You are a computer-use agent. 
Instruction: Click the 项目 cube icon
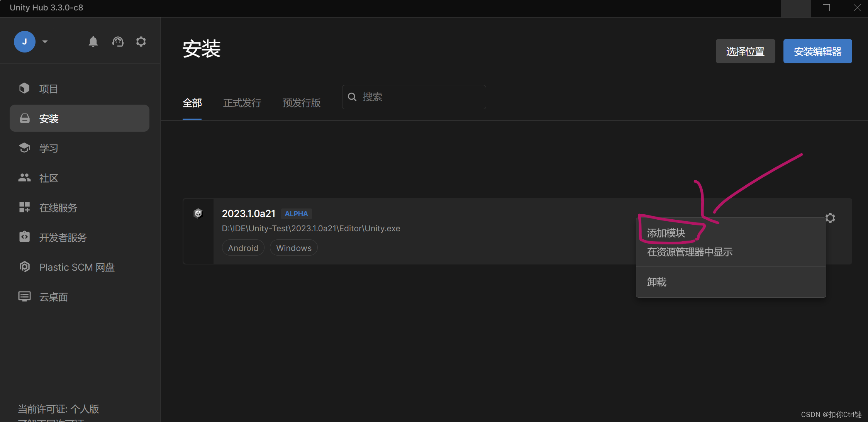click(x=24, y=88)
